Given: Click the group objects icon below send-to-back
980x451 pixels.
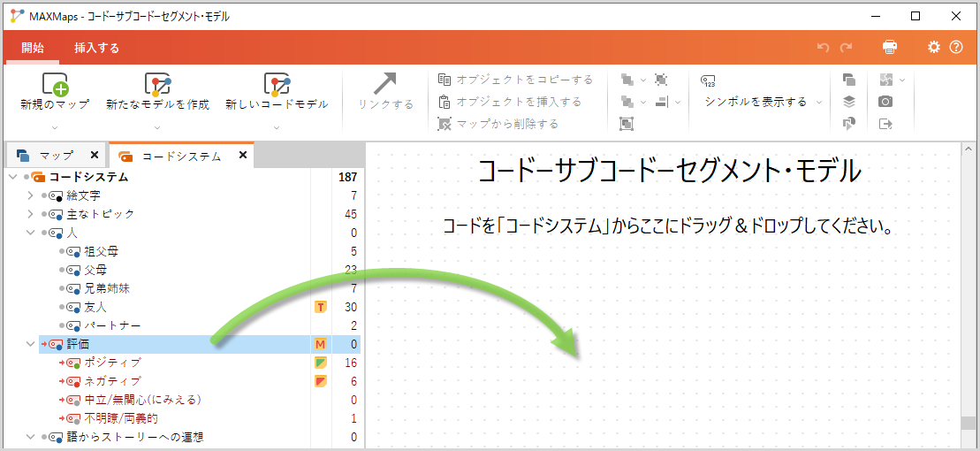Looking at the screenshot, I should click(x=627, y=123).
